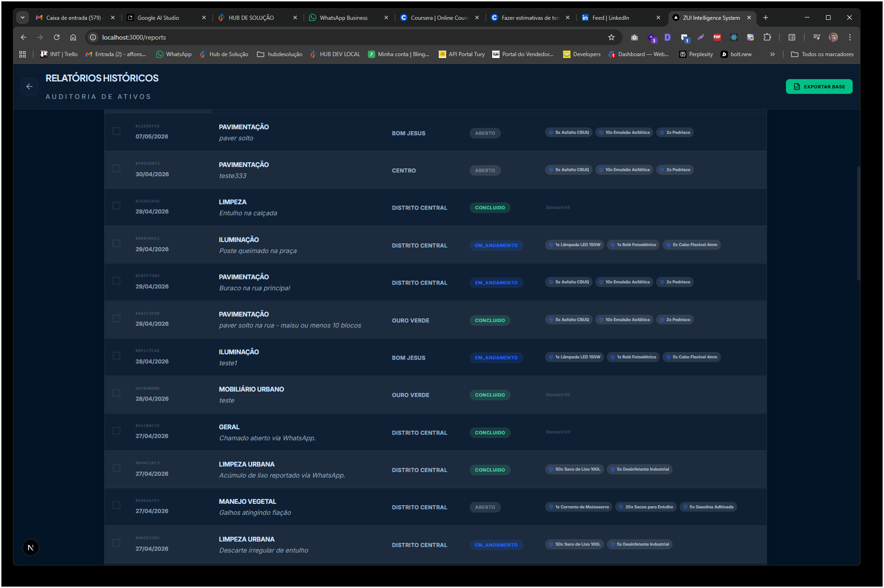The height and width of the screenshot is (588, 884).
Task: Check the Ouro Verde paver solto na rua row
Action: point(116,318)
